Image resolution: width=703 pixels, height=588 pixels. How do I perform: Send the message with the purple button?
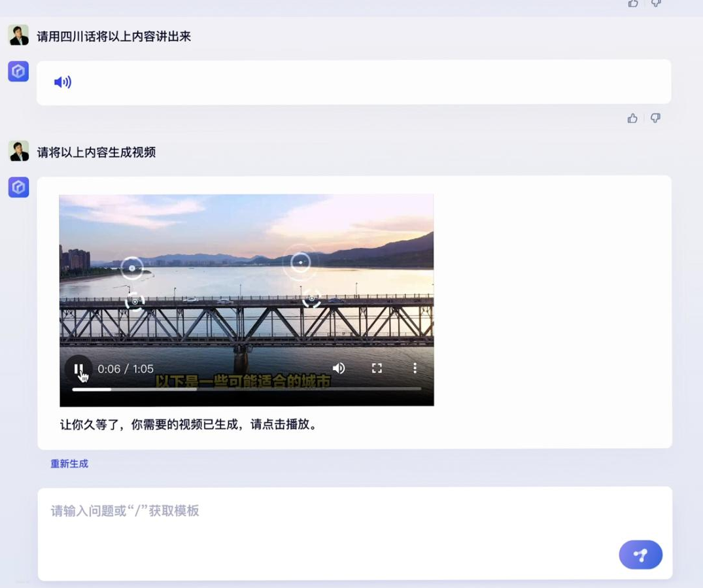tap(641, 555)
